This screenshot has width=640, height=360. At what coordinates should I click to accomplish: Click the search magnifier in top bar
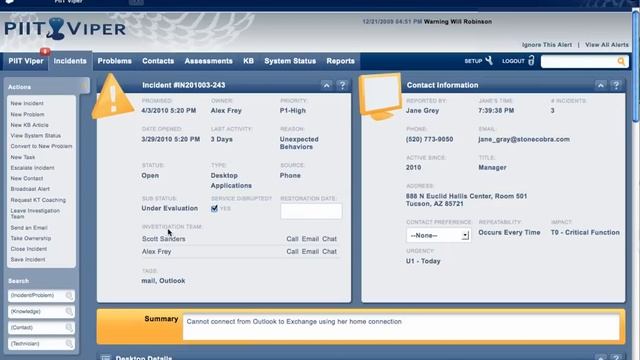(621, 61)
